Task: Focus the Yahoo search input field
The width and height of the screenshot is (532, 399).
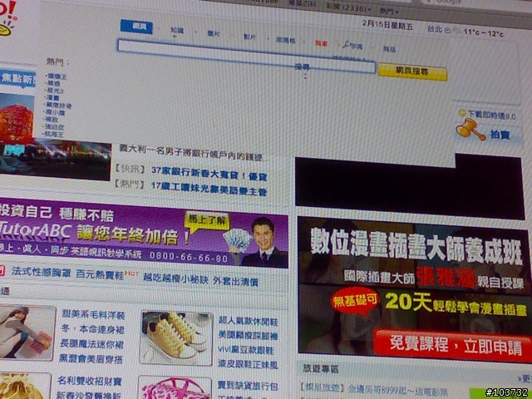Action: pyautogui.click(x=247, y=57)
